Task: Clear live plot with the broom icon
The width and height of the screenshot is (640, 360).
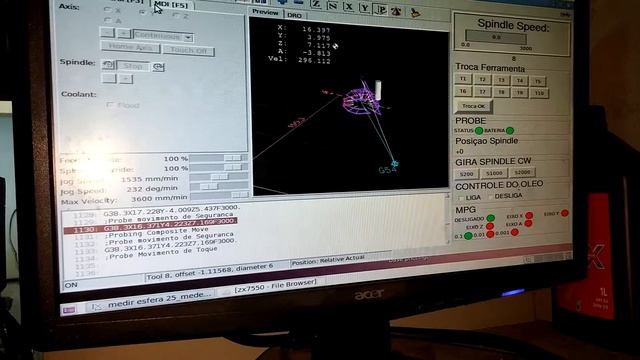Action: click(x=415, y=13)
